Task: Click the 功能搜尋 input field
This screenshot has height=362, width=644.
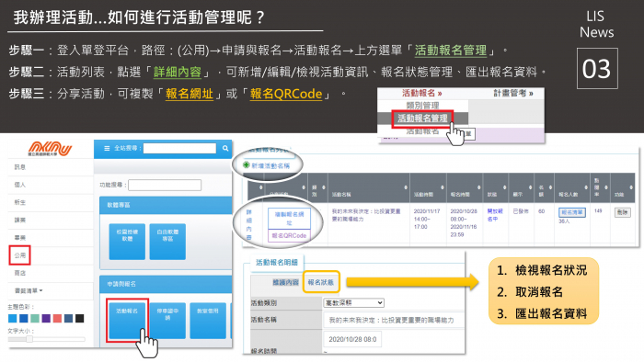Action: point(165,186)
